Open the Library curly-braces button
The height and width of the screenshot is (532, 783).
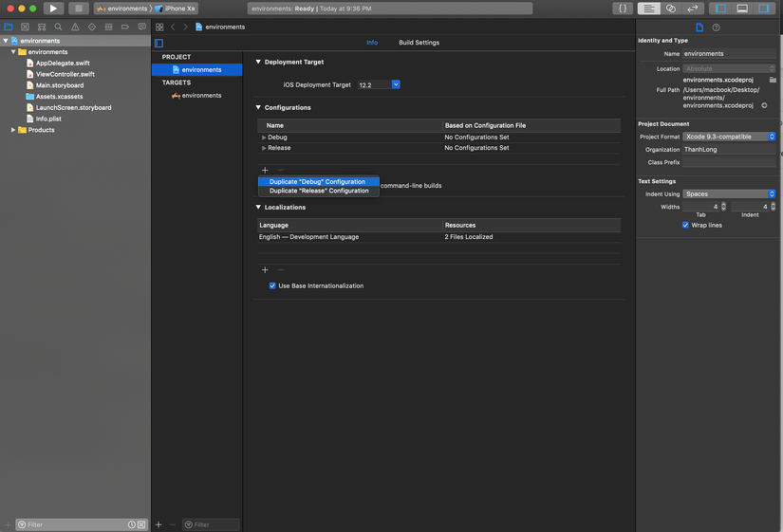[x=623, y=9]
